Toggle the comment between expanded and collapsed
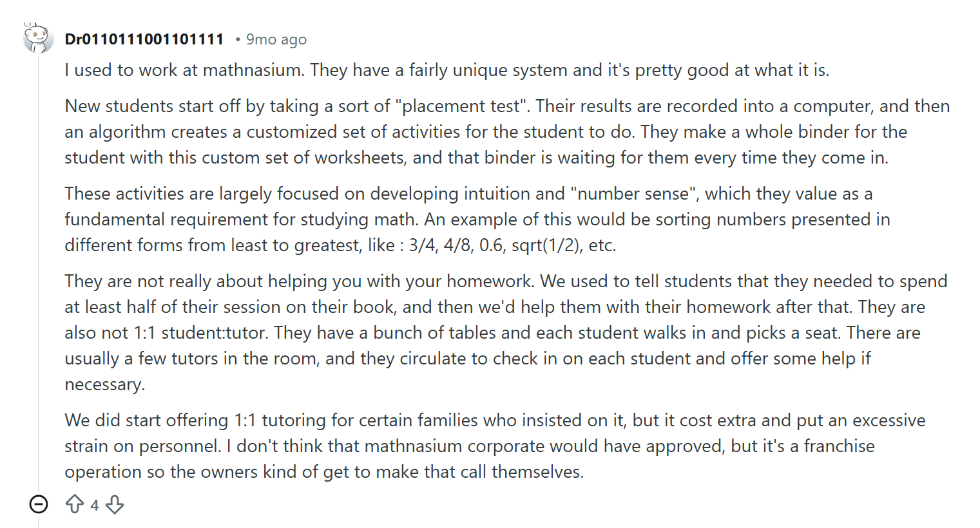The height and width of the screenshot is (528, 980). pos(39,505)
